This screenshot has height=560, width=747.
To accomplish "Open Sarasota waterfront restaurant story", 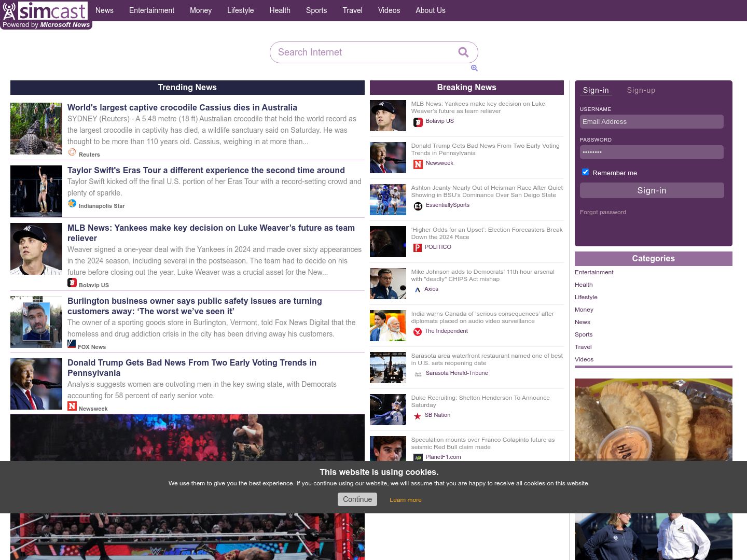I will coord(487,359).
